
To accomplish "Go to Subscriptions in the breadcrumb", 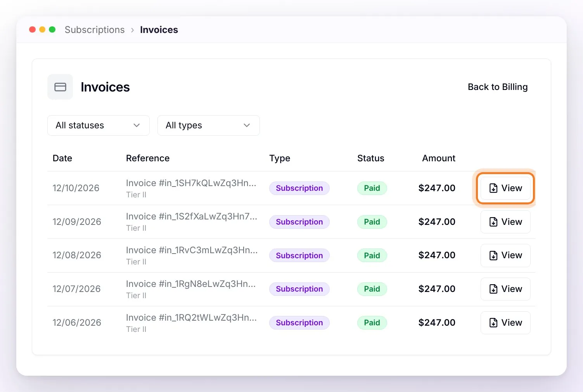I will (x=95, y=30).
